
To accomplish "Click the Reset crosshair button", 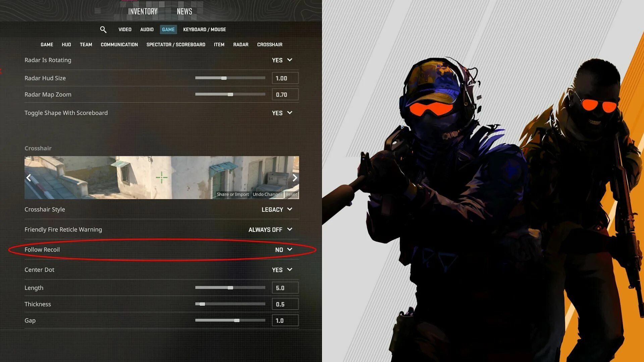I will tap(291, 194).
